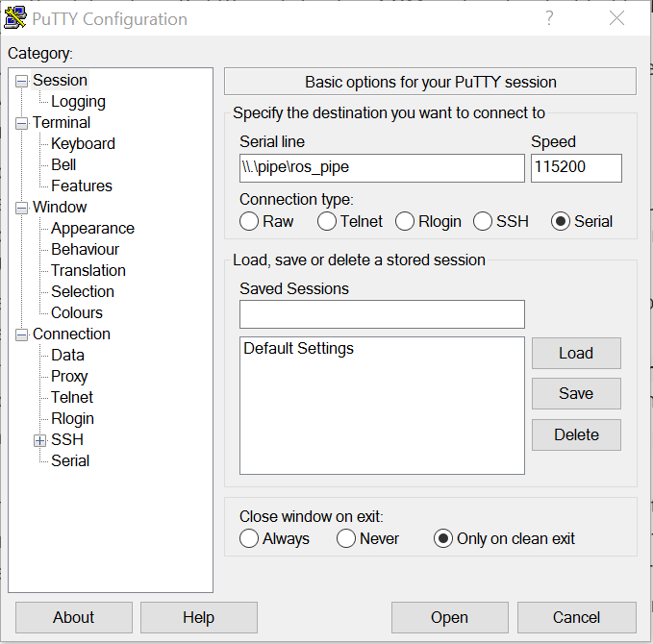This screenshot has height=644, width=653.
Task: Go to the Colours settings page
Action: click(76, 313)
